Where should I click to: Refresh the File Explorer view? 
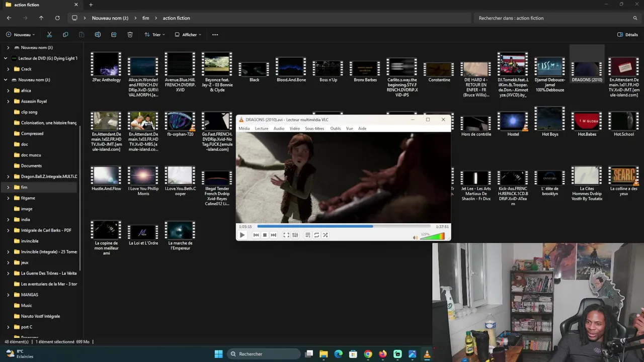[57, 18]
